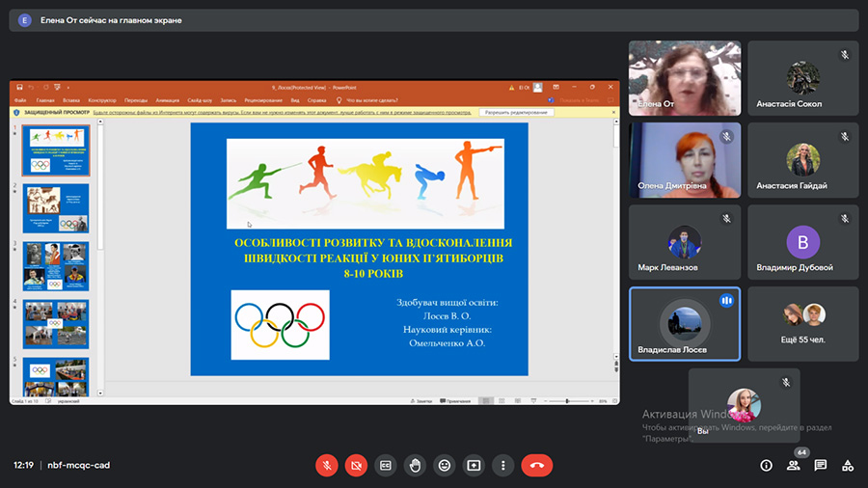Show the participants list people icon
This screenshot has width=868, height=488.
pos(793,465)
